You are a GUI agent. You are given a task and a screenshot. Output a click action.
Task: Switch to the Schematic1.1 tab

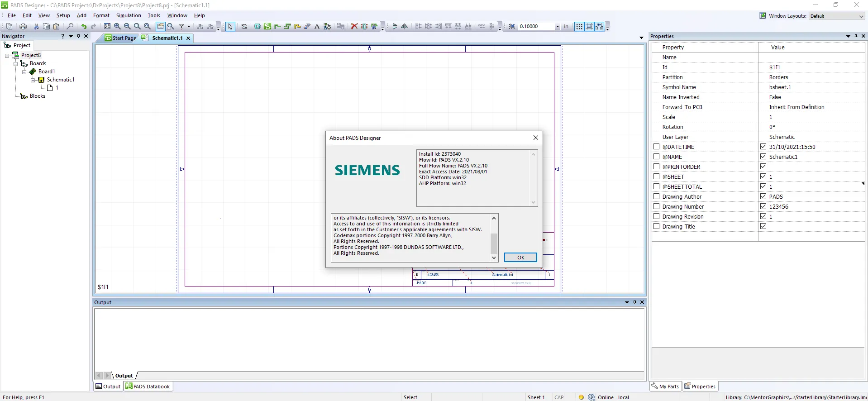pos(167,38)
